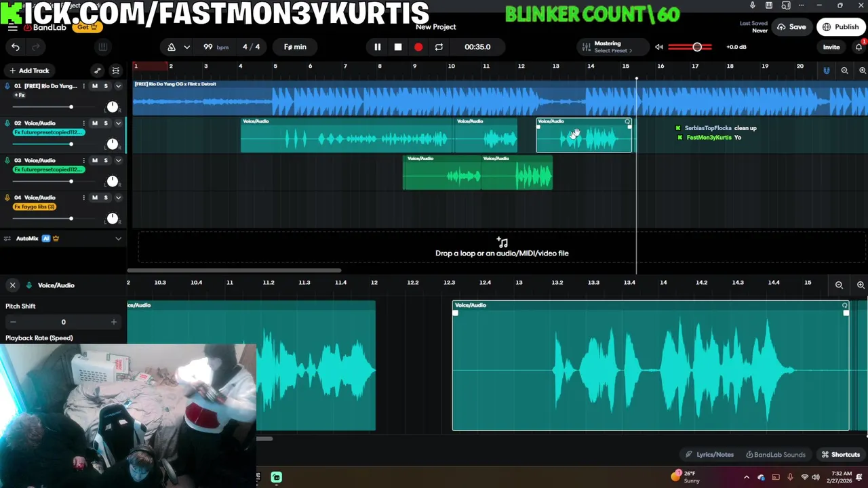This screenshot has height=488, width=868.
Task: Zoom in the main timeline
Action: click(862, 70)
